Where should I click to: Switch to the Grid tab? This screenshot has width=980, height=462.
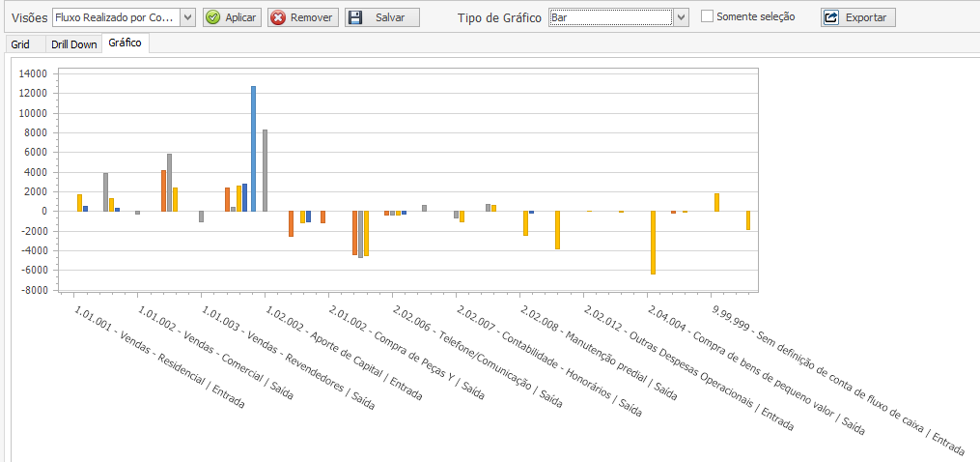[x=20, y=44]
